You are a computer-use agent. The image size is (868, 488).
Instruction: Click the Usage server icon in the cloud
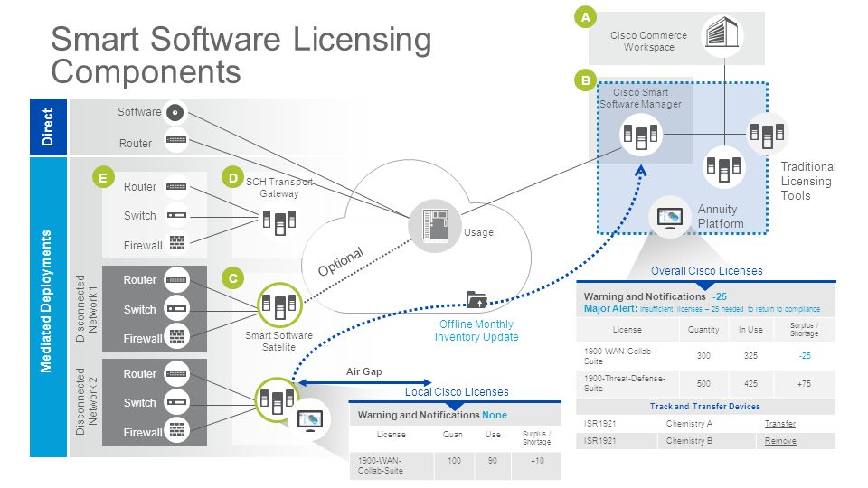pos(435,225)
